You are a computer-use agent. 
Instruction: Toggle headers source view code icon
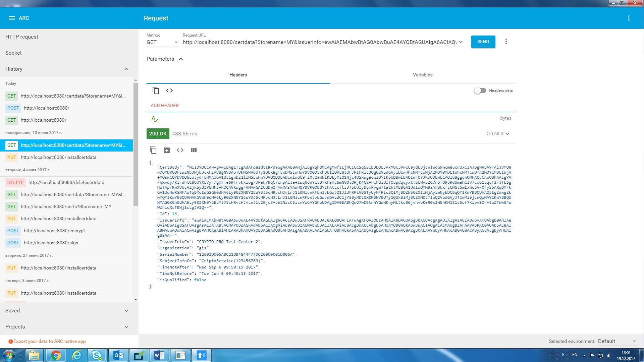click(169, 90)
